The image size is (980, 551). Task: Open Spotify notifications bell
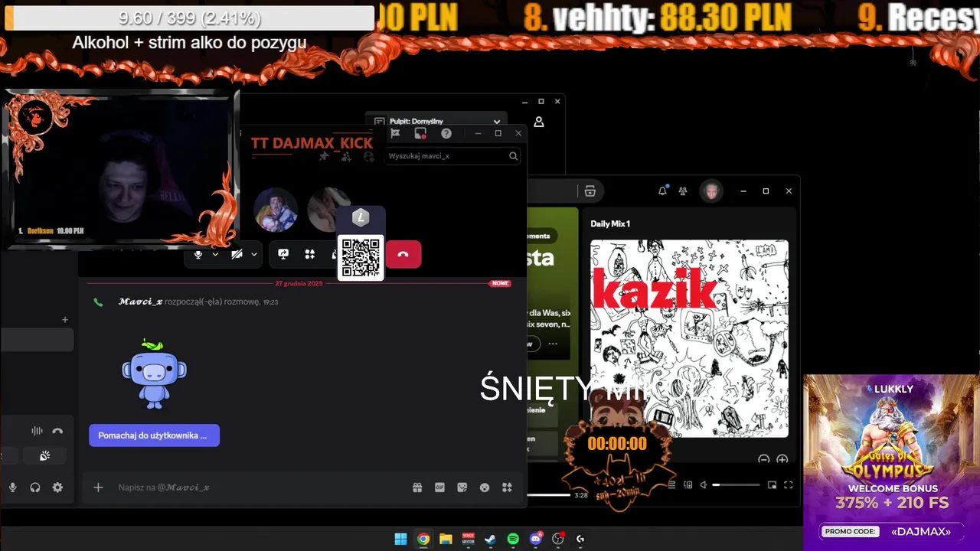pos(662,191)
